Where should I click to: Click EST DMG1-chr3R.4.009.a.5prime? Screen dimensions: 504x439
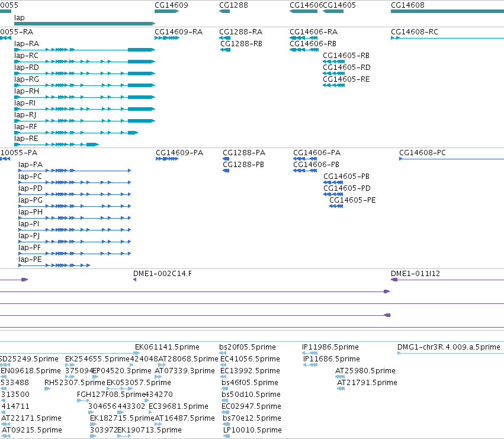(x=449, y=347)
